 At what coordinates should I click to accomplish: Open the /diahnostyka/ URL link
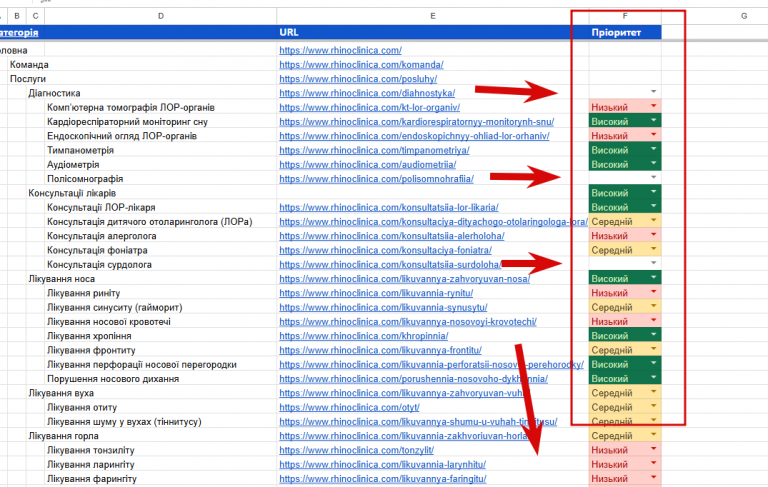pyautogui.click(x=367, y=93)
